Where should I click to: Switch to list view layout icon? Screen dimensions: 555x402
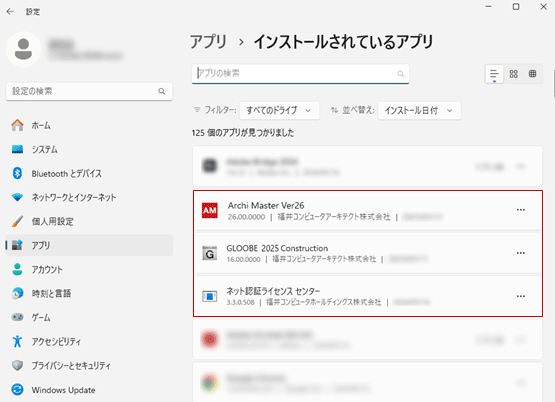tap(494, 74)
